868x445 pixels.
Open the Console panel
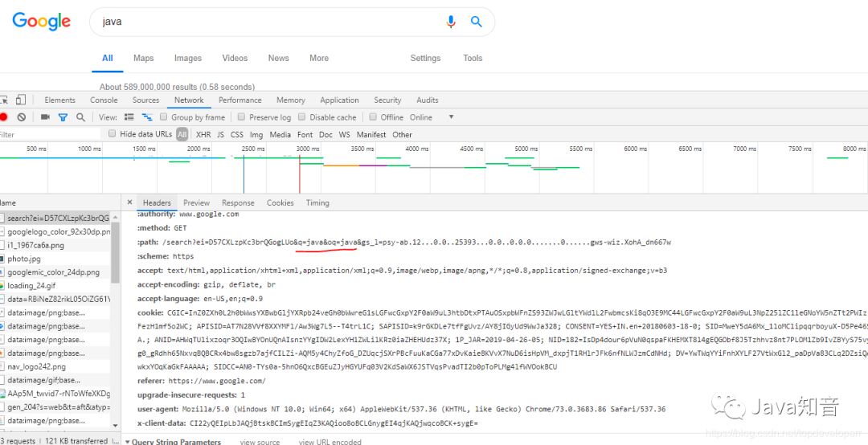tap(104, 100)
